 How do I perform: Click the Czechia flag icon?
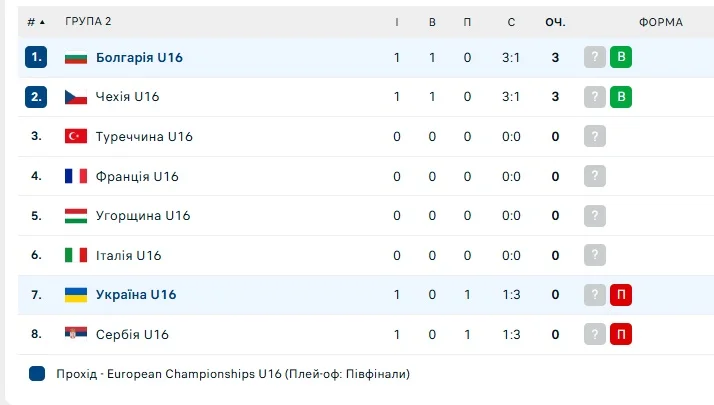pyautogui.click(x=76, y=97)
